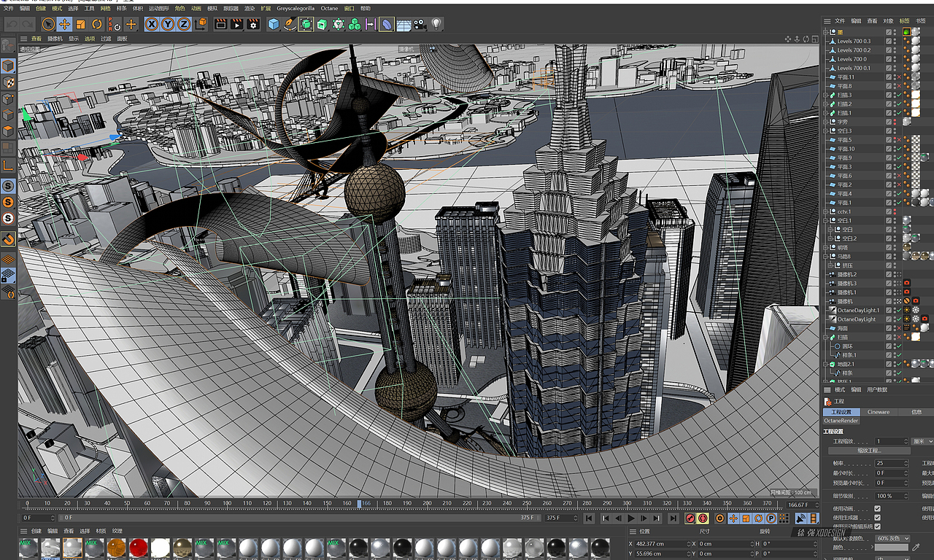Screen dimensions: 934x560
Task: Toggle rotation keyframe recording in the timeline bar
Action: tap(758, 518)
